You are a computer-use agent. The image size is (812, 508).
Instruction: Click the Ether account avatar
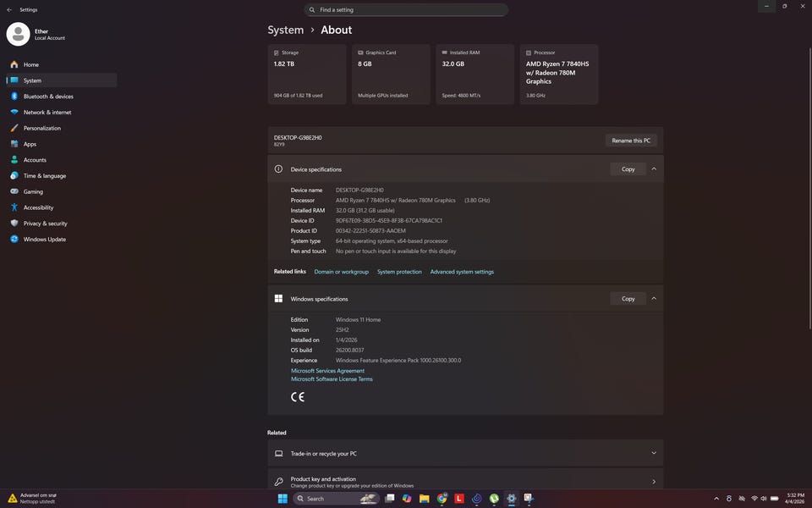18,34
